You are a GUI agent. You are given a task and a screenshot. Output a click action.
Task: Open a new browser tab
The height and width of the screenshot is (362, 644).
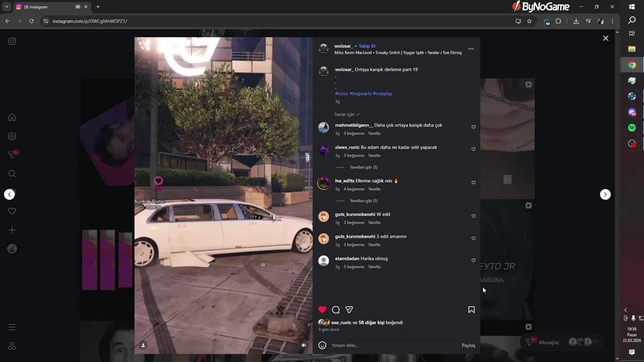pyautogui.click(x=98, y=7)
